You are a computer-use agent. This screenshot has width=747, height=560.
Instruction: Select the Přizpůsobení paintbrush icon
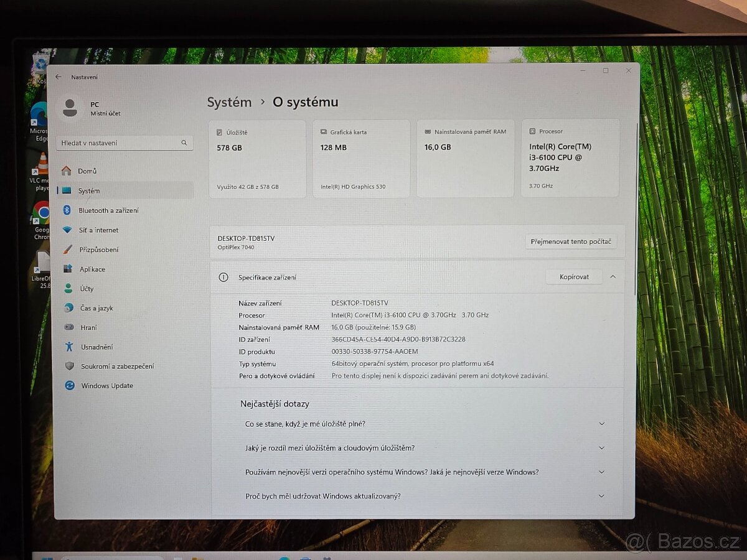click(68, 250)
